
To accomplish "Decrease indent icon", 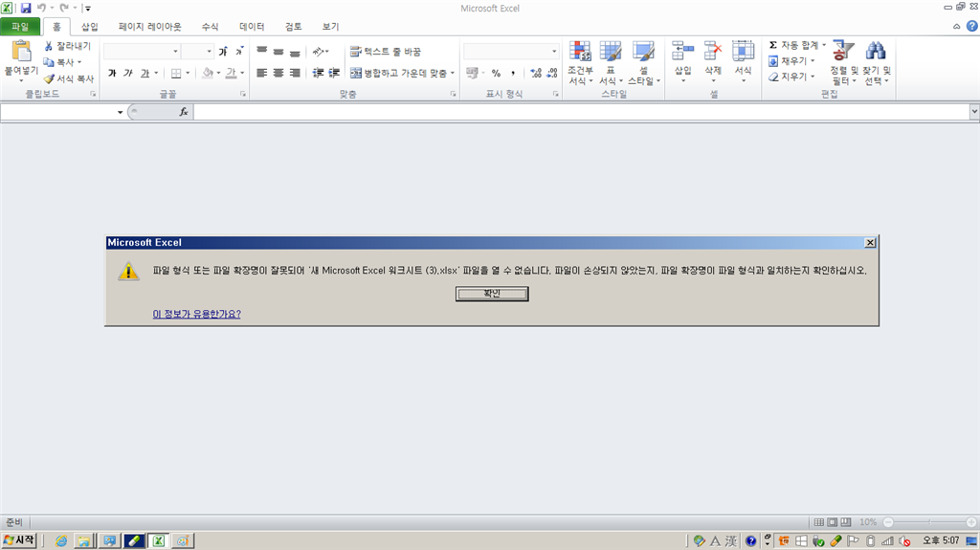I will coord(318,73).
